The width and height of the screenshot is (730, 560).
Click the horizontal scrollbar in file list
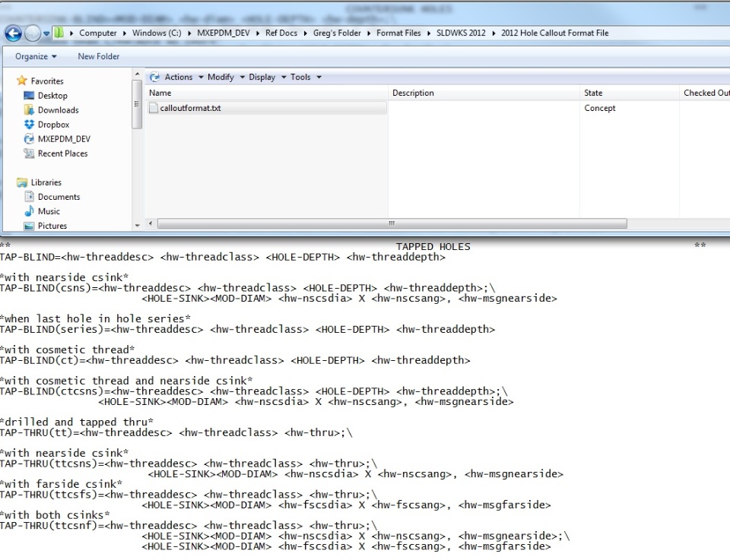pos(392,223)
